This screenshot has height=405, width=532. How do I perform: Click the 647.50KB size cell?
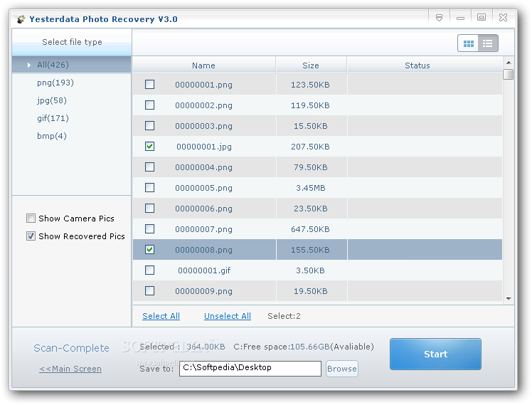(x=310, y=229)
